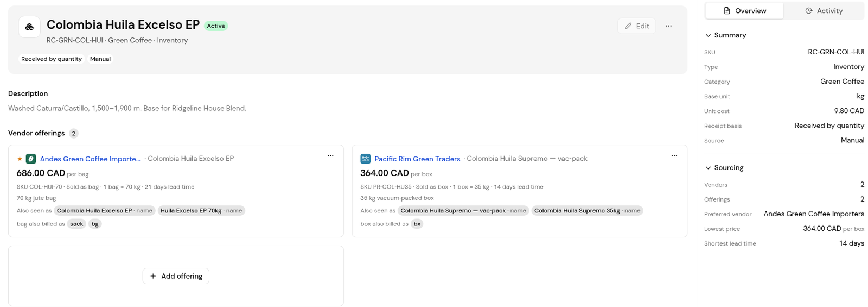Screen dimensions: 868x307
Task: Switch to the Overview tab
Action: 744,11
